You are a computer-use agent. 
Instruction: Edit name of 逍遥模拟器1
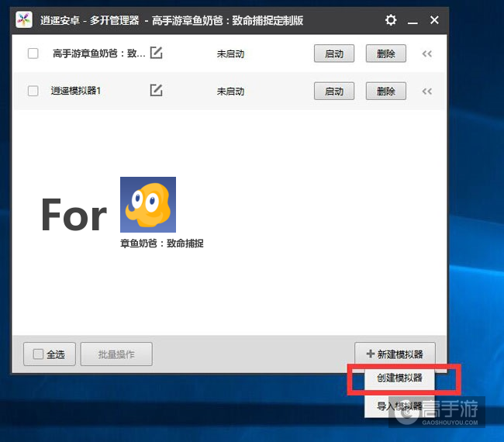[156, 90]
